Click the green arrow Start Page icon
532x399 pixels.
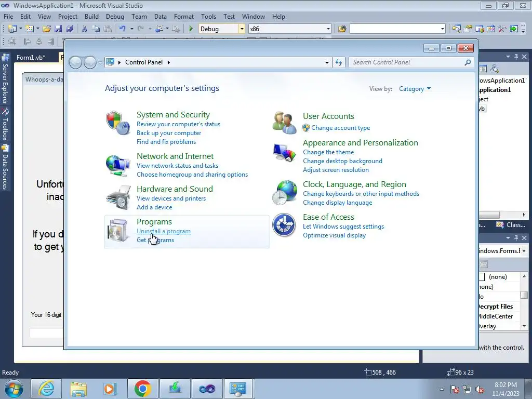(x=514, y=29)
